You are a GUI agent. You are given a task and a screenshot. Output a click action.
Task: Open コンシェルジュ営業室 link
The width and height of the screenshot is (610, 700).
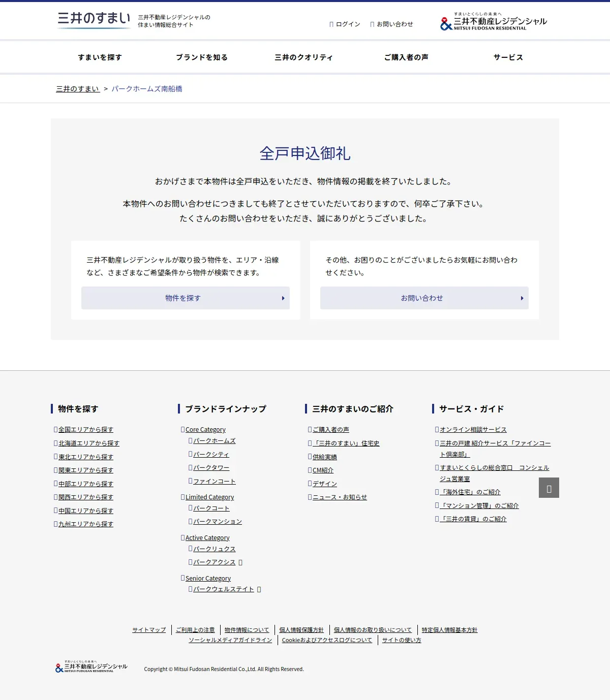494,473
